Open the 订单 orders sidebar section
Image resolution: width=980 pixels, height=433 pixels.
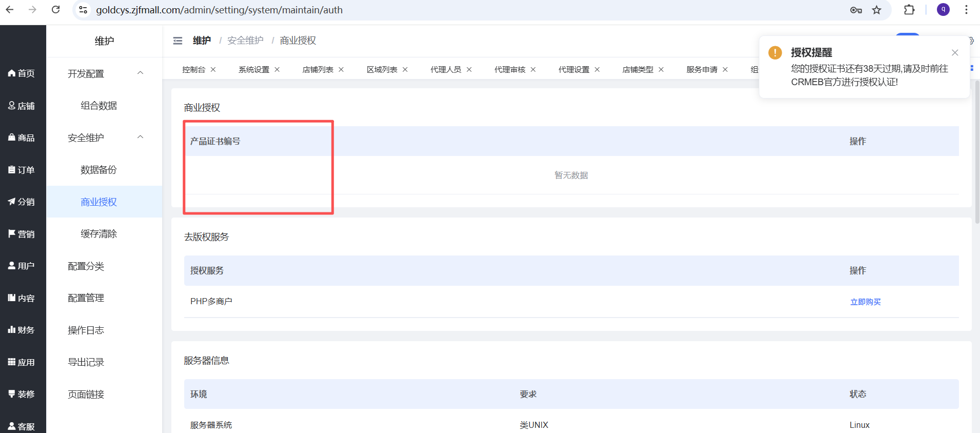22,170
